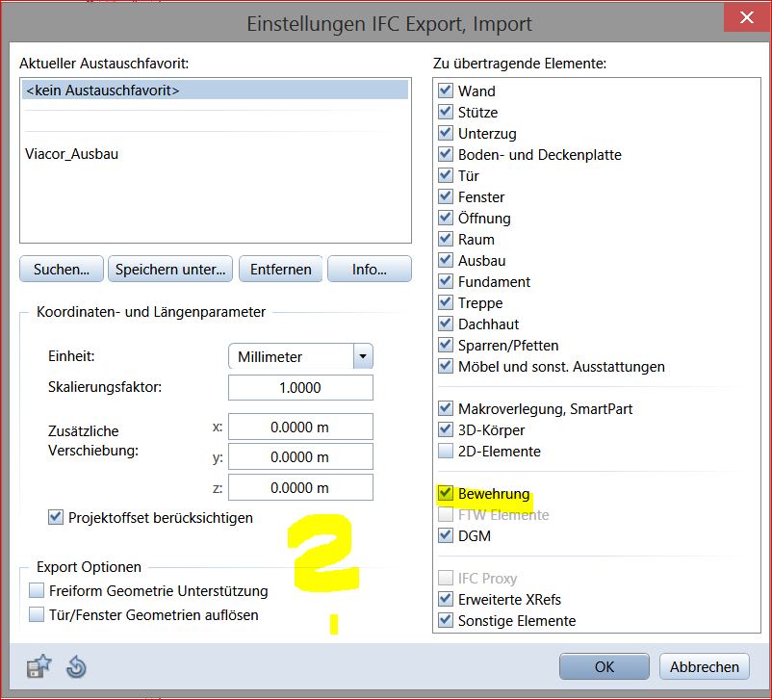Open the Info... button
Viewport: 772px width, 700px height.
coord(369,270)
